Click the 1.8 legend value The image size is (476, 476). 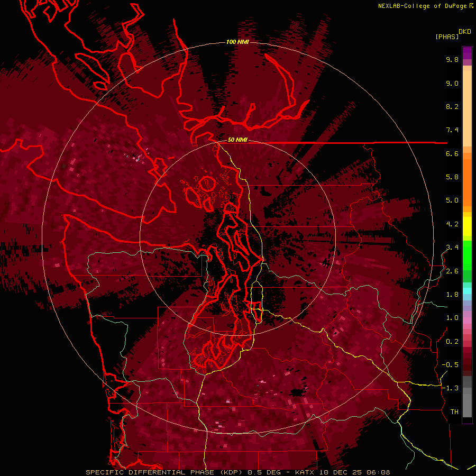[452, 295]
